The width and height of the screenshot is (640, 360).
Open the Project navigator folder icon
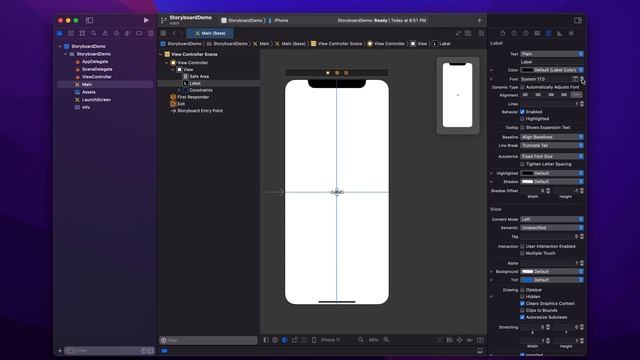point(60,33)
